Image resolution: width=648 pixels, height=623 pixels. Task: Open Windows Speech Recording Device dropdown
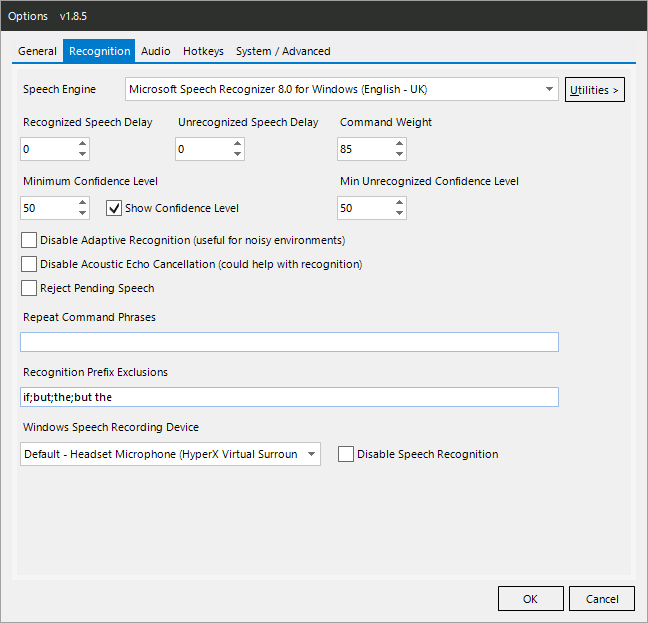pos(170,454)
